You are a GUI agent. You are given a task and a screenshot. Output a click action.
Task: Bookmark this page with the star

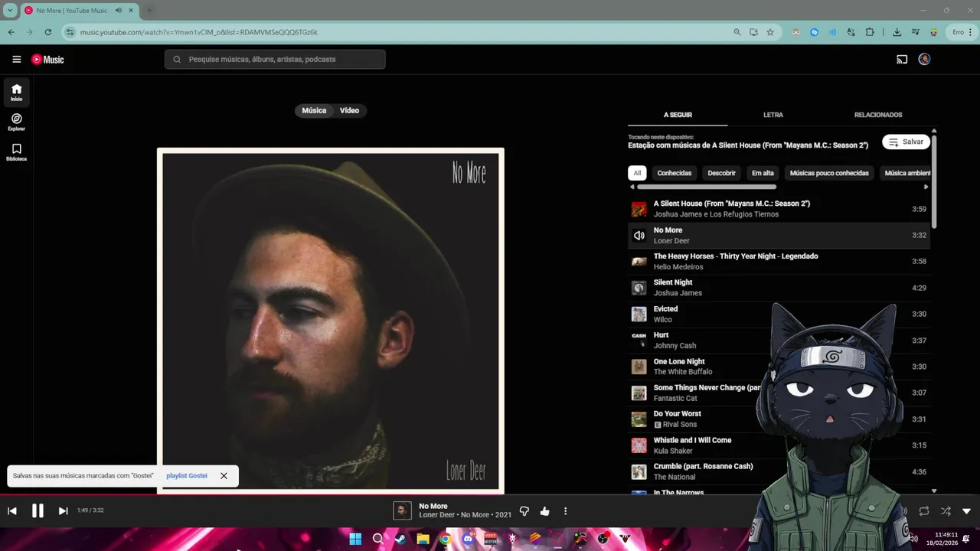tap(770, 32)
